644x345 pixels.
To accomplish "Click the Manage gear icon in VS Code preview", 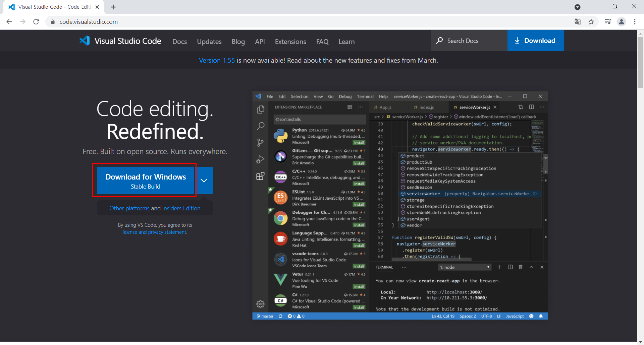I will pyautogui.click(x=260, y=304).
